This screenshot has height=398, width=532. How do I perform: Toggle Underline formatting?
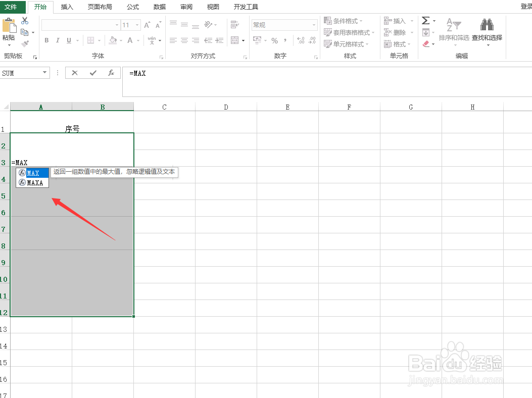point(69,40)
